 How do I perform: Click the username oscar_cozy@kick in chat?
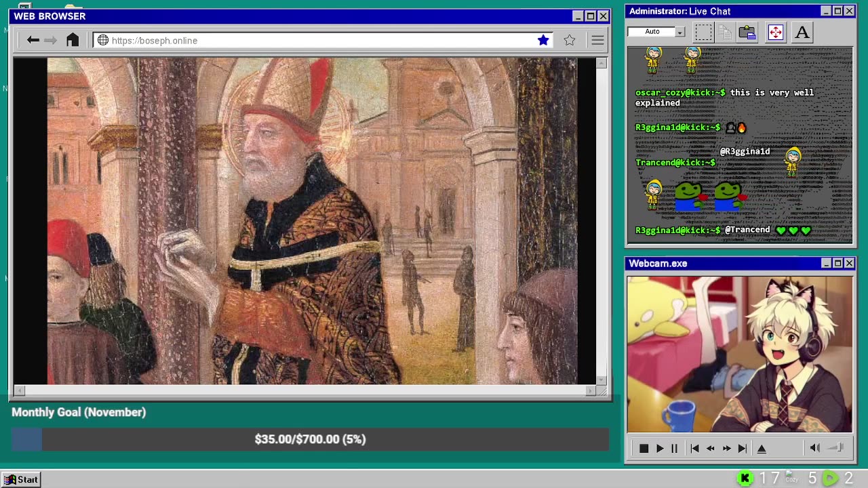click(x=680, y=92)
